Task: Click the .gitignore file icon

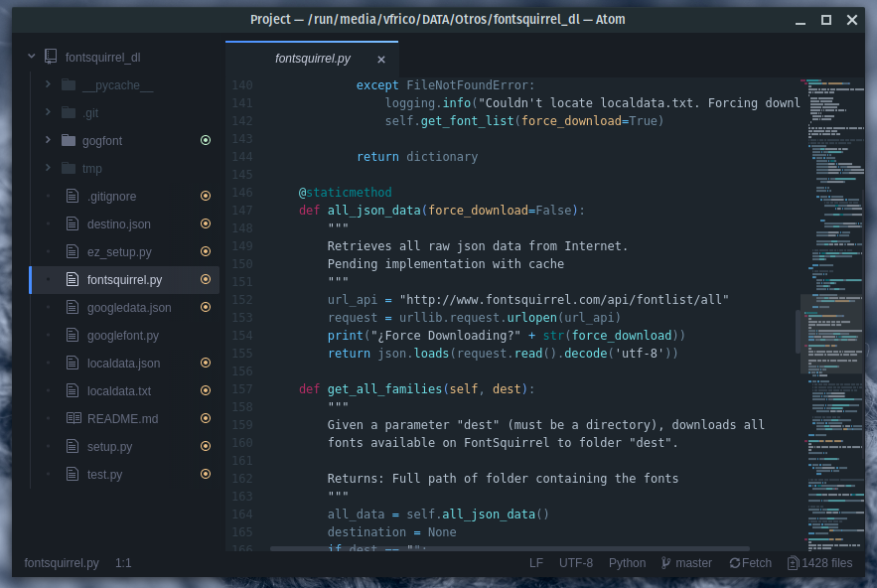Action: click(x=73, y=196)
